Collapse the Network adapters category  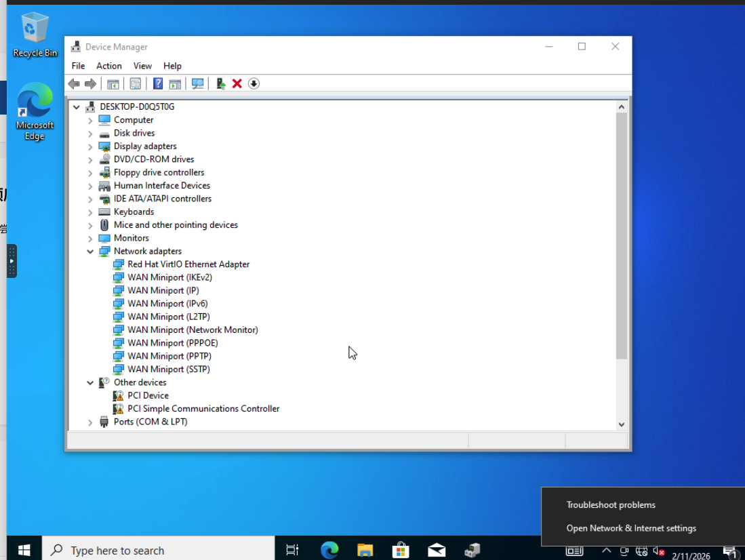coord(90,252)
